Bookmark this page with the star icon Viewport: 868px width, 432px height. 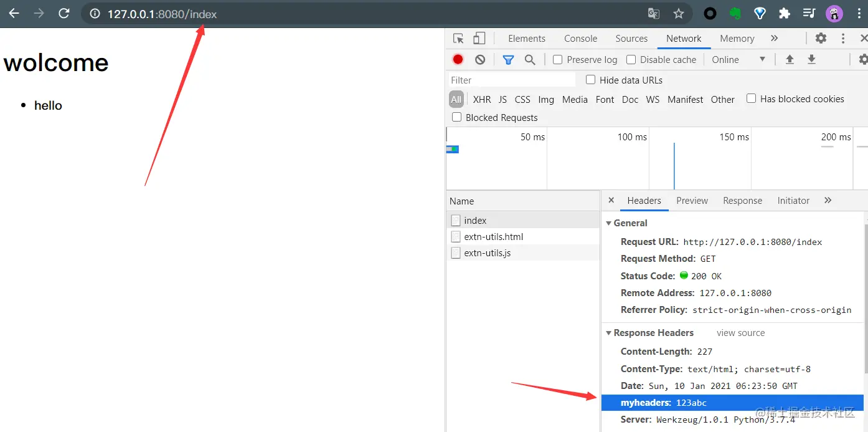[679, 14]
